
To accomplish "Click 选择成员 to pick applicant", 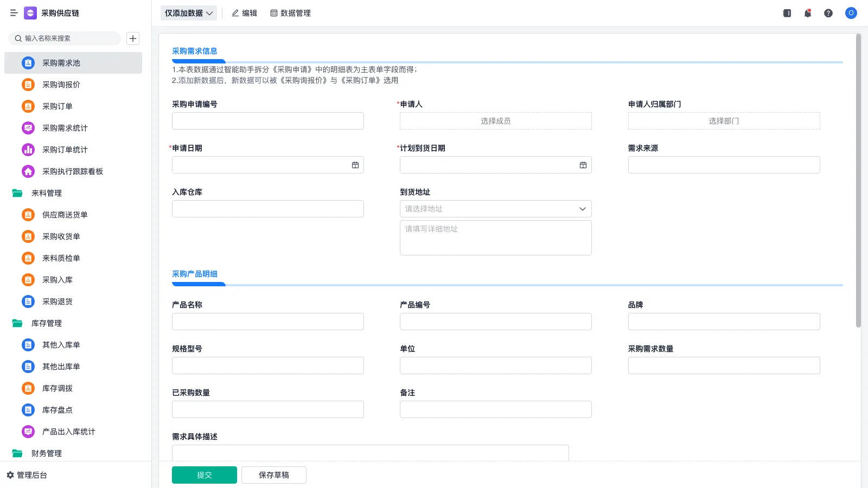I will [496, 121].
